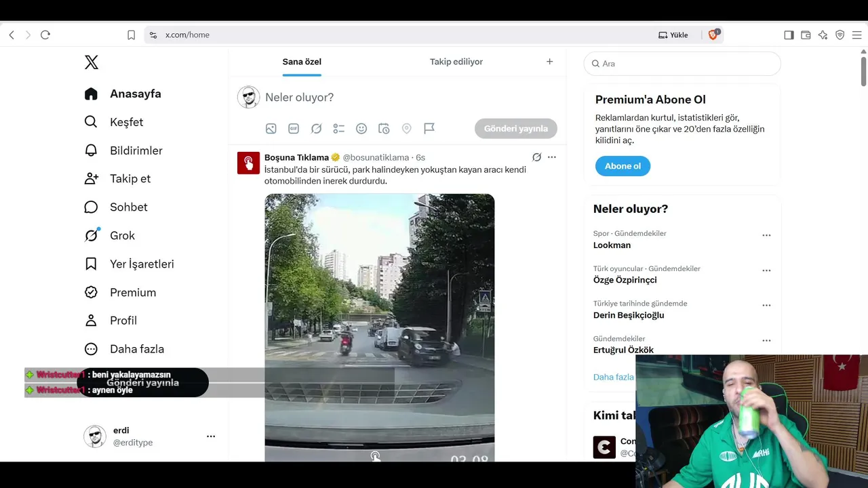
Task: Play the Istanbul dashcam video in the post
Action: (380, 327)
